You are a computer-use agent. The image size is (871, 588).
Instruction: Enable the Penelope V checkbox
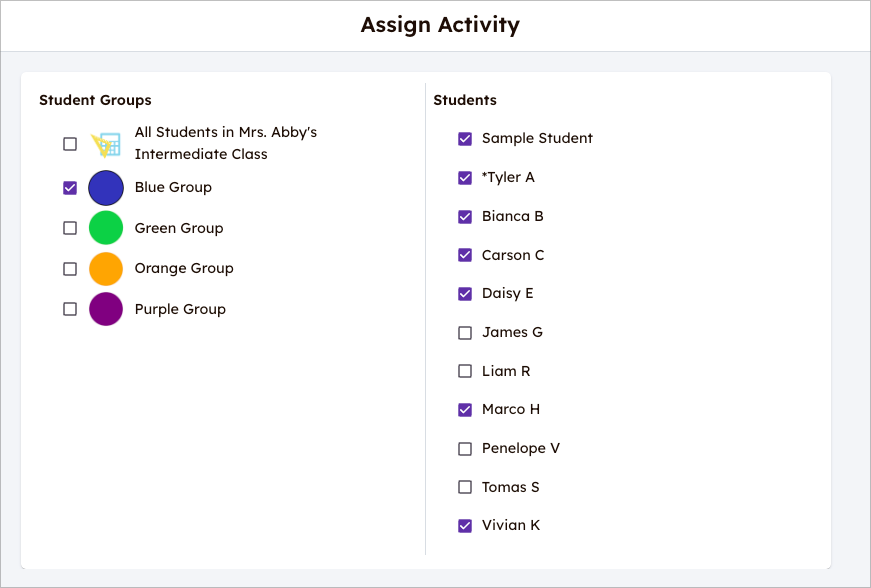(464, 448)
